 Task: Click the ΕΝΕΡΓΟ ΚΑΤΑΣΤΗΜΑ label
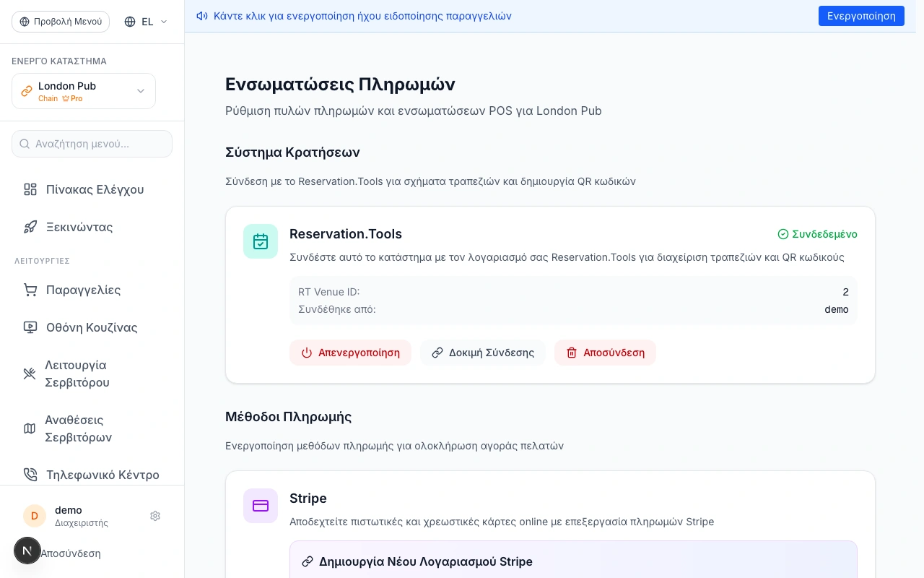[x=59, y=61]
